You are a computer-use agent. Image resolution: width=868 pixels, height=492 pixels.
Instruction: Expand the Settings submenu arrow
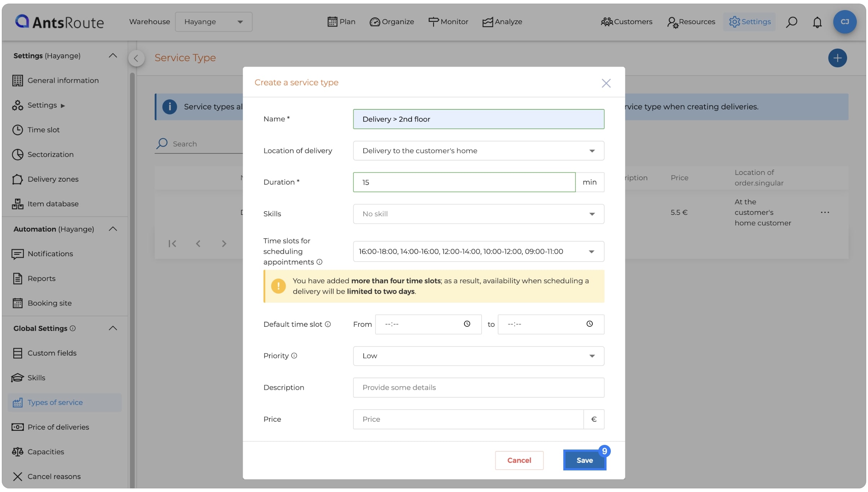coord(63,106)
